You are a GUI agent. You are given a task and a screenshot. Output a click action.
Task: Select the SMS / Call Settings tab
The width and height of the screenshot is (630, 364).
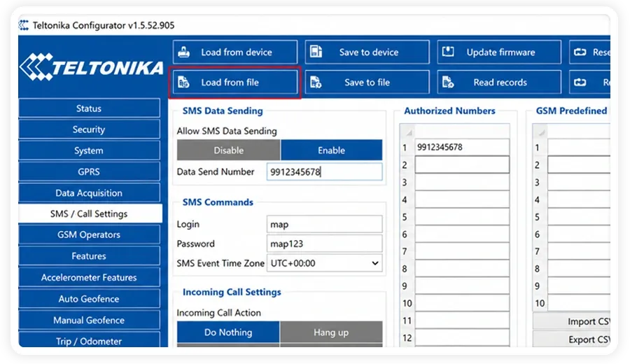pos(90,213)
